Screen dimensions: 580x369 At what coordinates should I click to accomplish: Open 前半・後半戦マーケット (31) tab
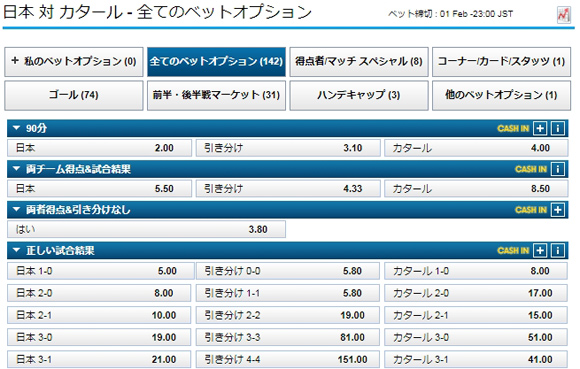(216, 95)
